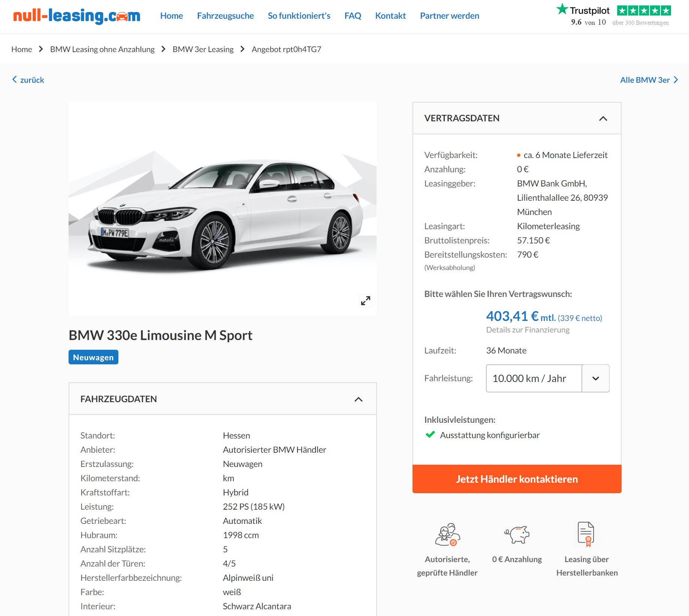Open So funktioniert's page

pos(299,16)
